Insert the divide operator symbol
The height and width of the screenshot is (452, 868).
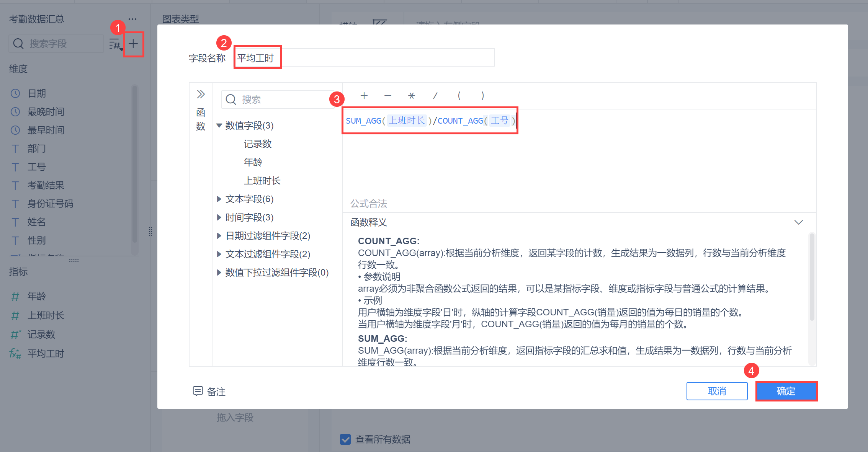tap(435, 96)
